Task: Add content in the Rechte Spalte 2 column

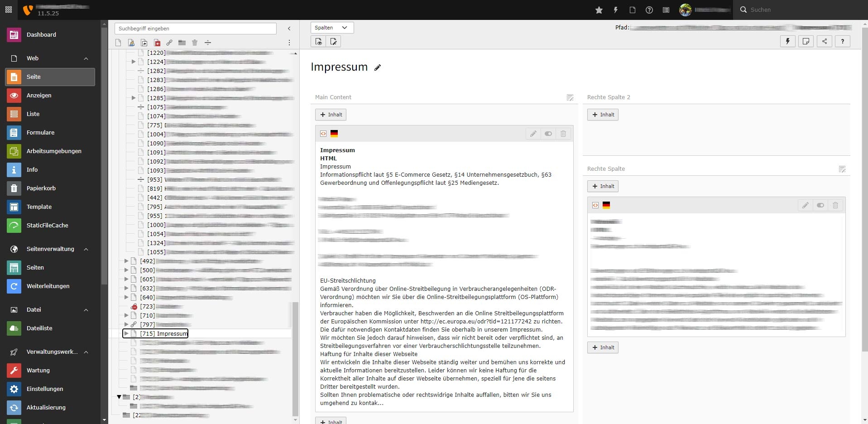Action: (603, 115)
